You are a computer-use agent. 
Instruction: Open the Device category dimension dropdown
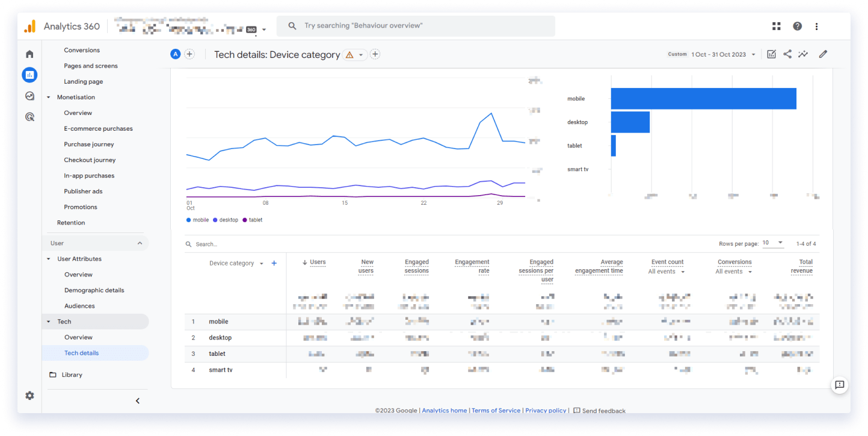pyautogui.click(x=236, y=263)
